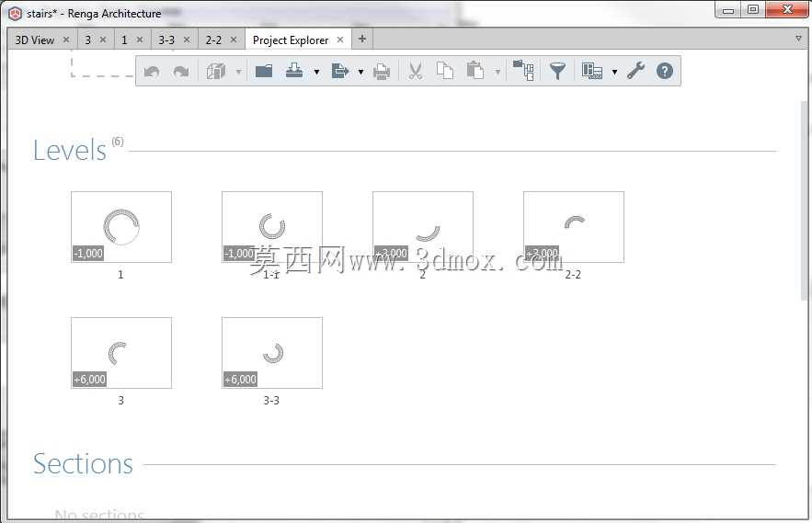This screenshot has height=523, width=812.
Task: Click the Open project folder icon
Action: (x=264, y=71)
